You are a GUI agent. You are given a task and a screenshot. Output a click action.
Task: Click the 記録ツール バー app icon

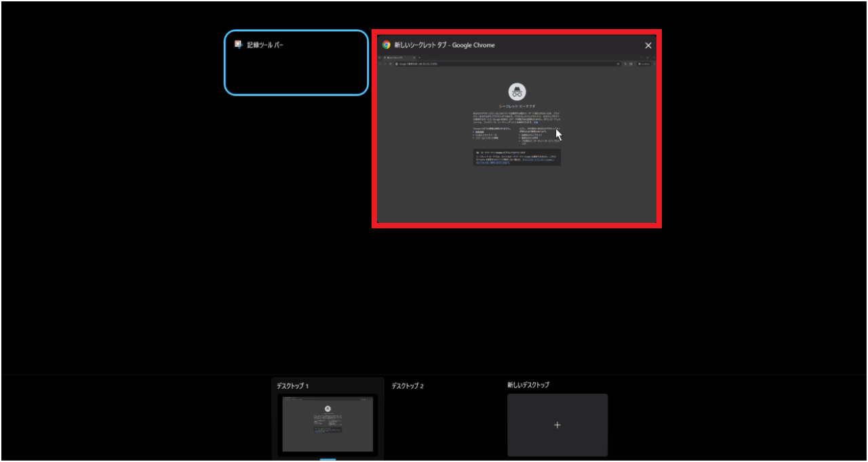[239, 45]
